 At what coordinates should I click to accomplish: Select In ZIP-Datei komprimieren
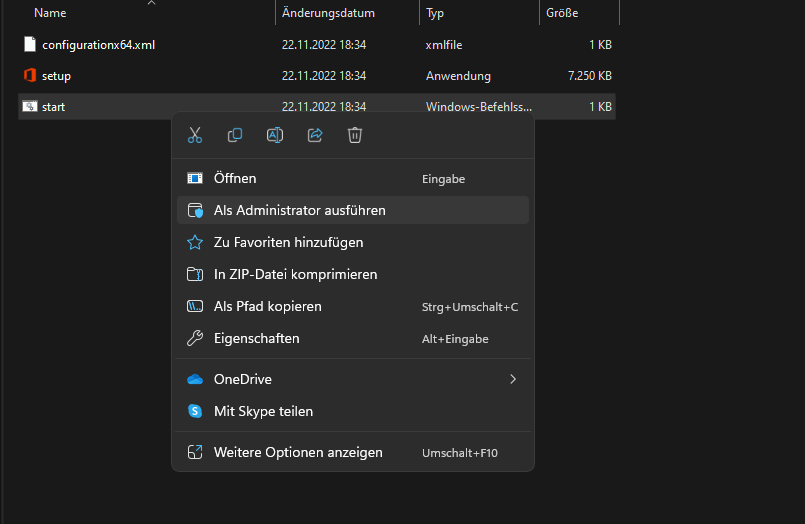point(295,274)
